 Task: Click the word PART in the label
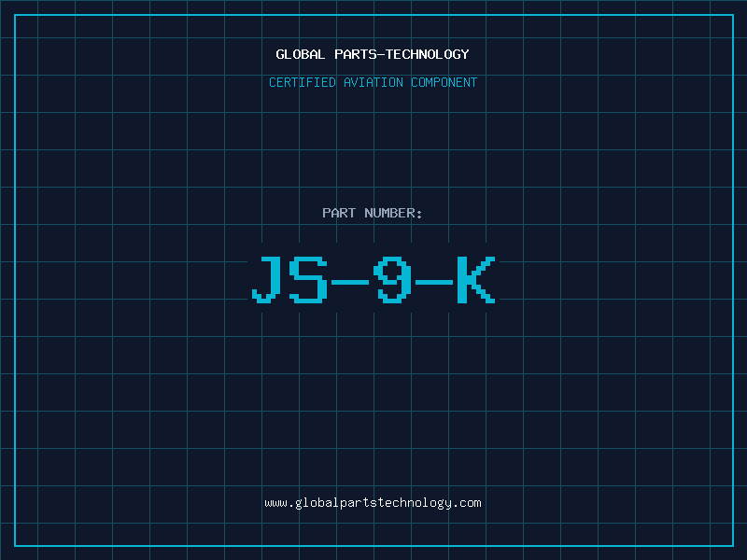tap(339, 214)
